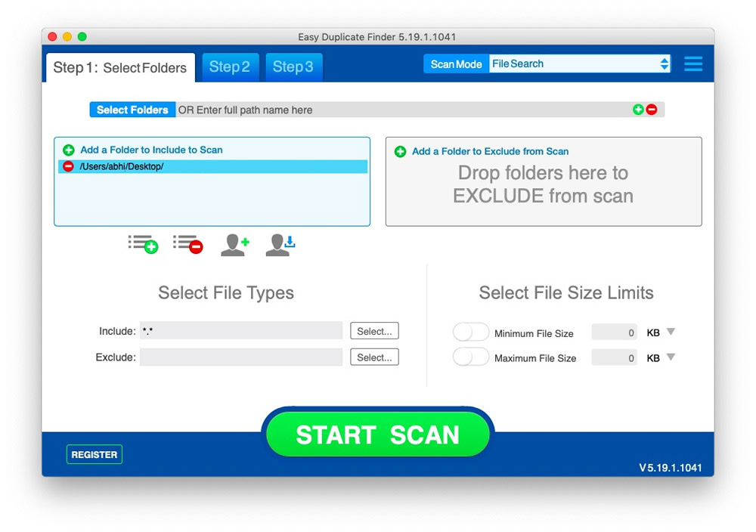Select the Step 1: Select Folders tab
The height and width of the screenshot is (532, 756).
coord(120,67)
